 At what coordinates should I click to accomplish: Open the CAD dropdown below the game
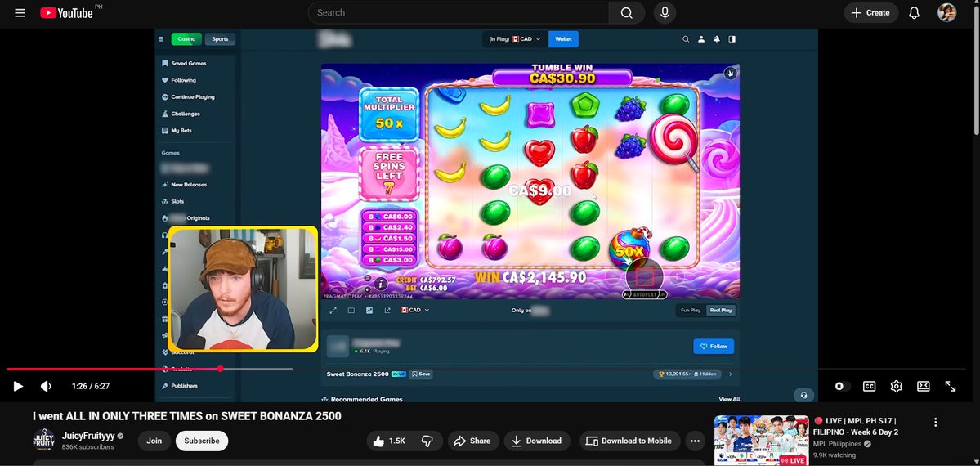pyautogui.click(x=415, y=310)
